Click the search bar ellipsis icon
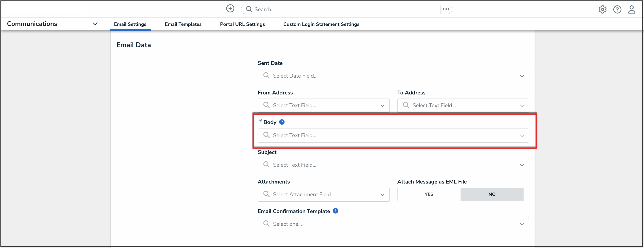Image resolution: width=644 pixels, height=248 pixels. point(446,9)
